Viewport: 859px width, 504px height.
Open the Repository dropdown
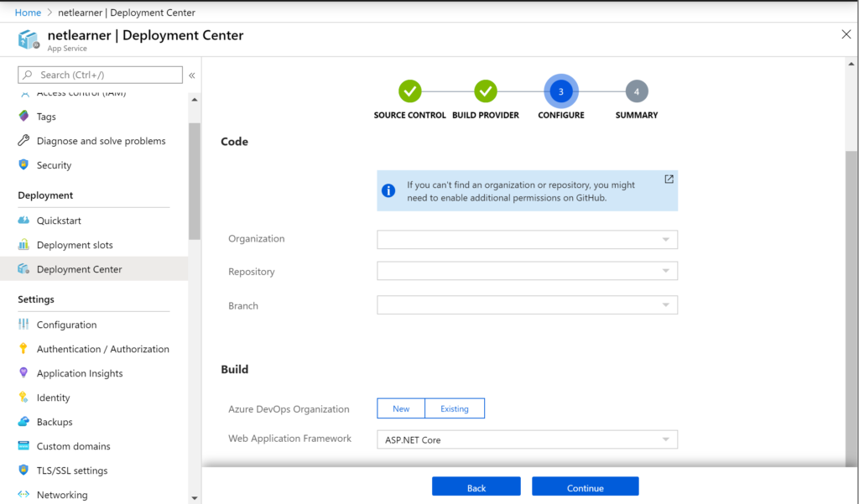(x=527, y=271)
